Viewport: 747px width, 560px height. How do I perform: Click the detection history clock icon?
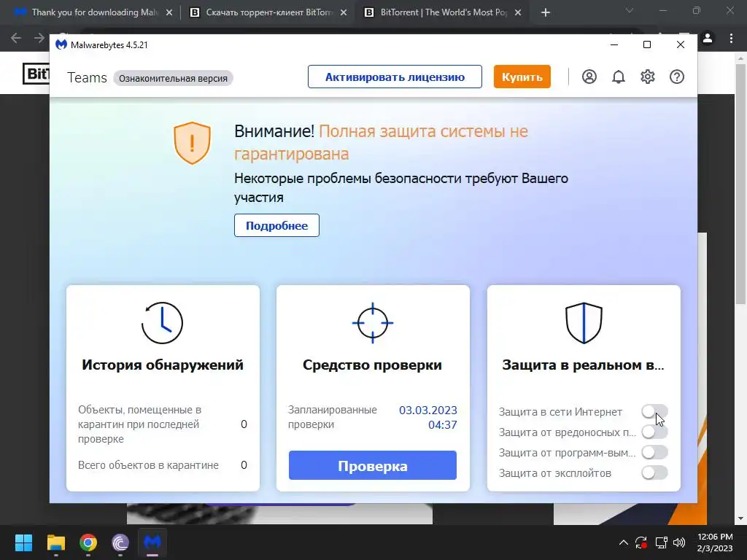pos(162,323)
